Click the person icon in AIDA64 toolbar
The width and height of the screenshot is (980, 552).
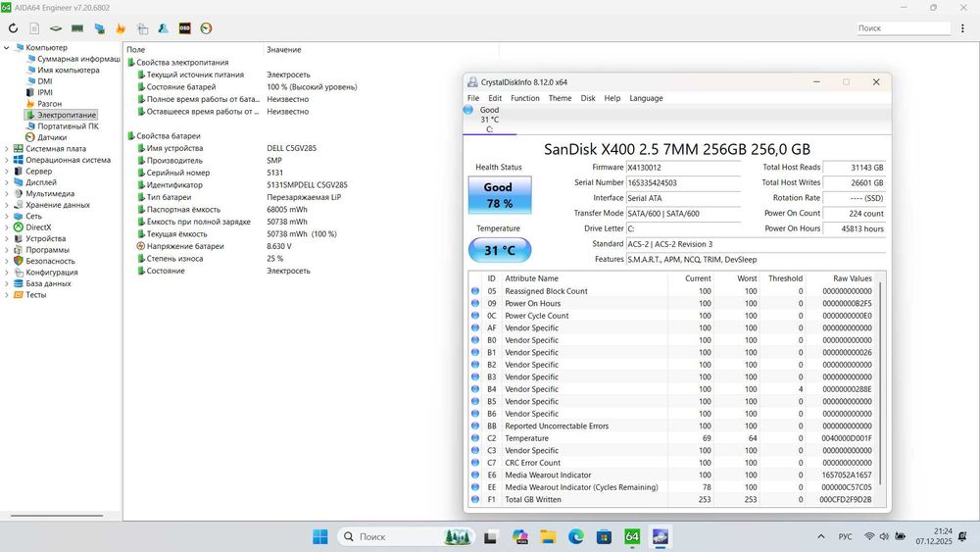click(163, 28)
